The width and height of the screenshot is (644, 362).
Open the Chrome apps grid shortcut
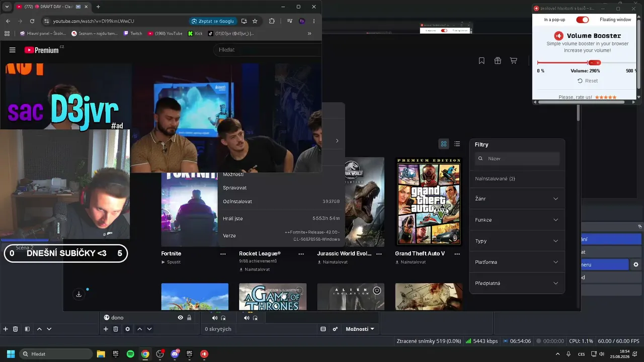7,34
